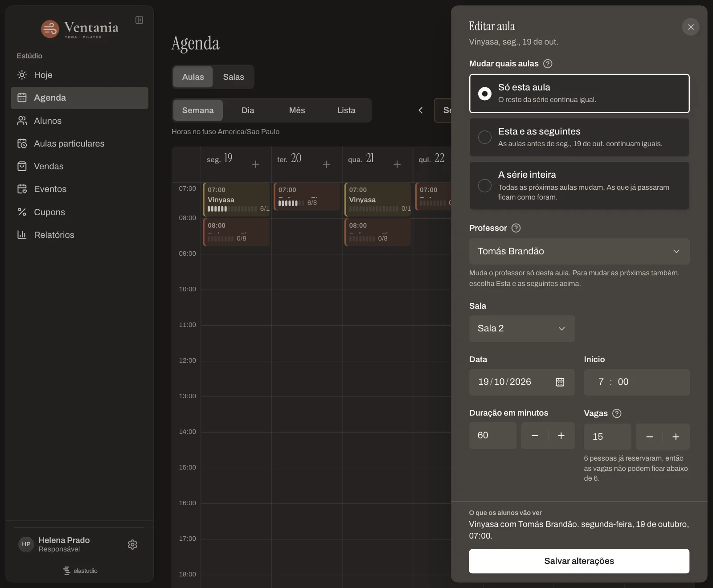Click the Início time field

637,382
